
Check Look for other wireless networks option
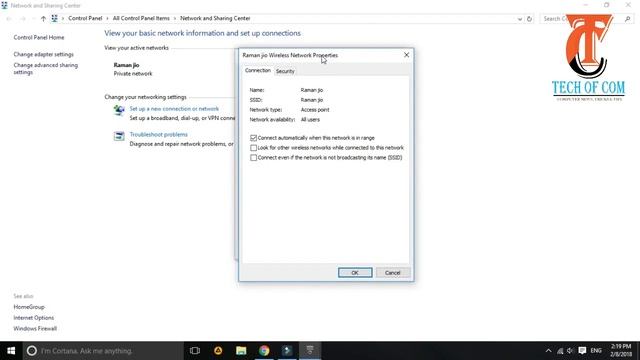tap(253, 148)
